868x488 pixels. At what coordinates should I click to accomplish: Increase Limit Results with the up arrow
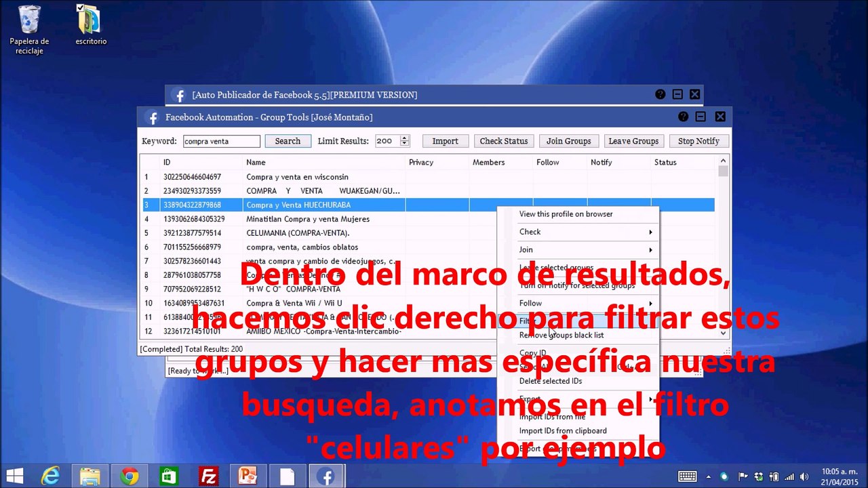[x=405, y=138]
